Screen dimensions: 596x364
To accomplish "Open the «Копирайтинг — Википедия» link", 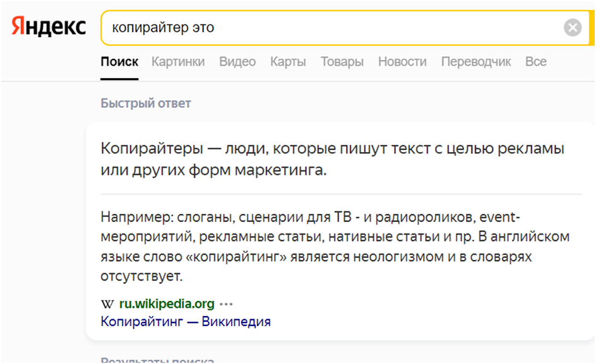I will point(186,322).
